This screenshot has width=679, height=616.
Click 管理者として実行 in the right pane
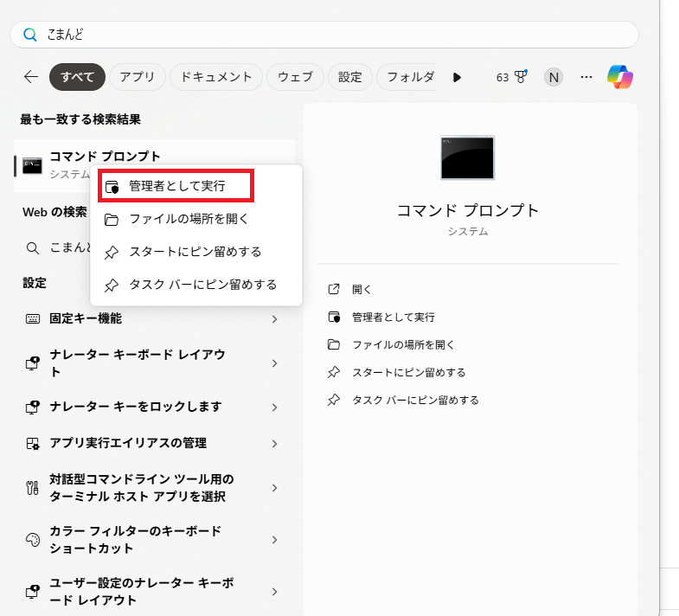coord(393,317)
